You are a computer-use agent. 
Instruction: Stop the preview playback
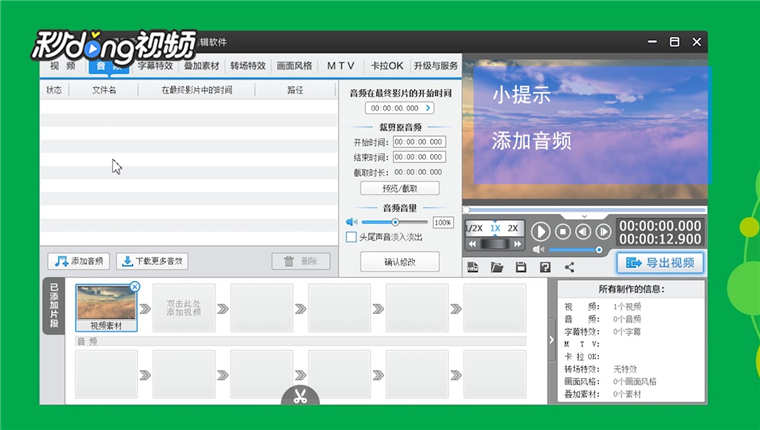point(563,232)
